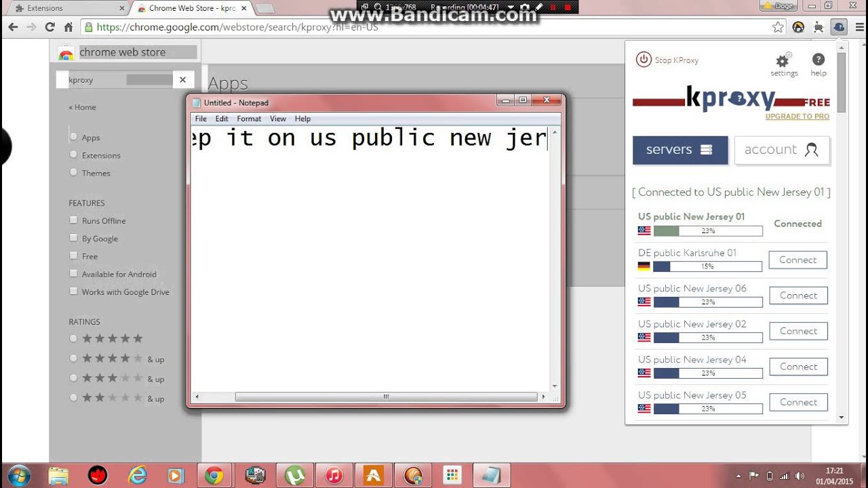The image size is (868, 488).
Task: Check Works with Google Drive filter
Action: [x=73, y=291]
